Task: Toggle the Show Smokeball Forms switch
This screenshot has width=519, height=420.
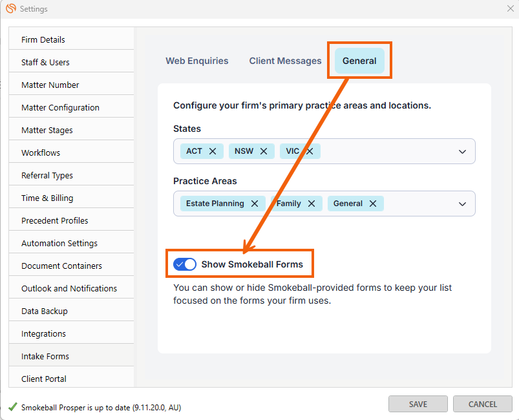Action: click(x=185, y=264)
